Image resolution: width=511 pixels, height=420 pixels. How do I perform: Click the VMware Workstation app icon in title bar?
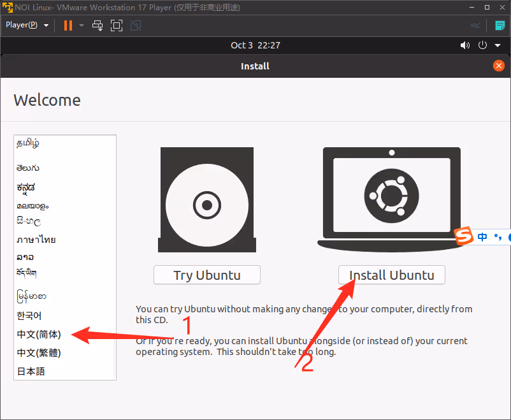click(x=7, y=7)
